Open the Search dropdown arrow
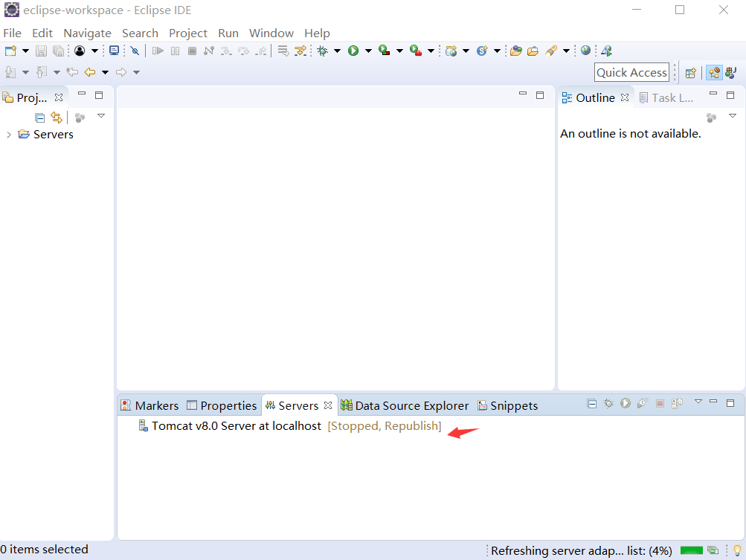Image resolution: width=746 pixels, height=560 pixels. click(x=566, y=51)
